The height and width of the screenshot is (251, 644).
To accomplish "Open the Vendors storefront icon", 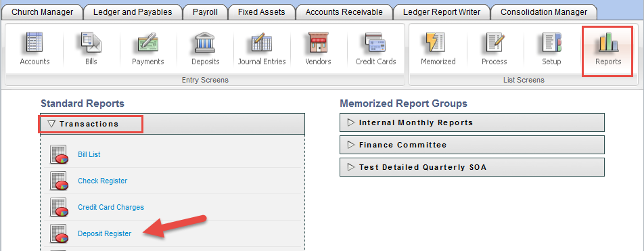I will click(x=319, y=43).
